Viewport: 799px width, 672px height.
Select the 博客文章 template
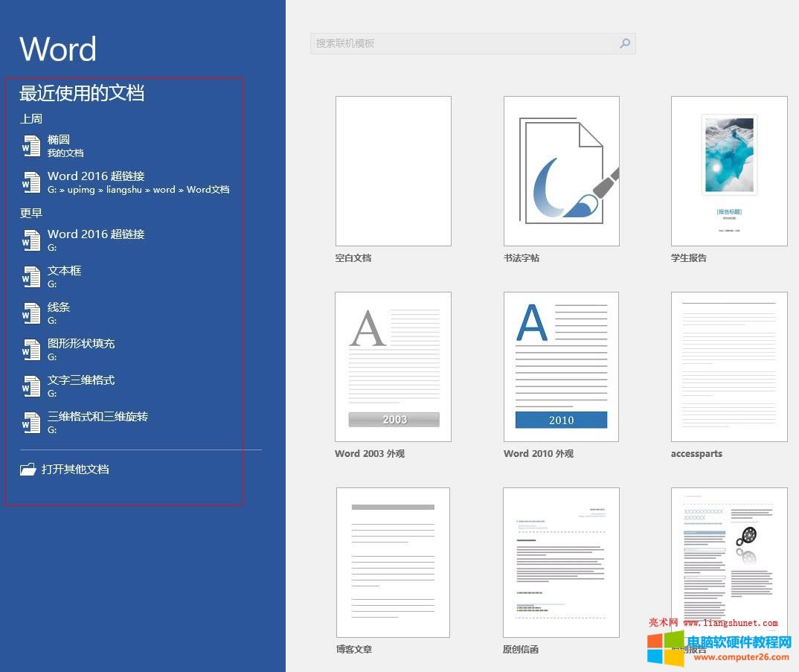pos(393,562)
